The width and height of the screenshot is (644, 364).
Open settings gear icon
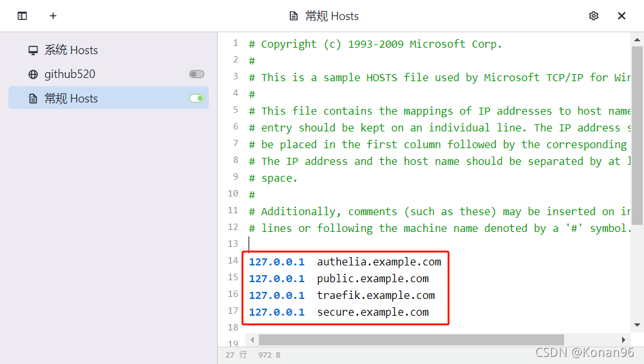tap(594, 16)
